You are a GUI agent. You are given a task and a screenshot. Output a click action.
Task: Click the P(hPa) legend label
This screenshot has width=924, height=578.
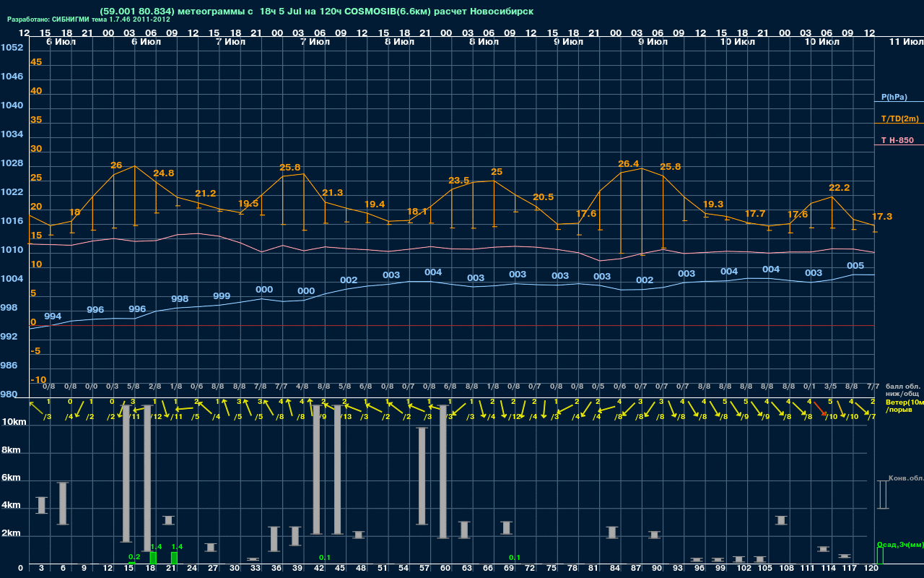894,97
